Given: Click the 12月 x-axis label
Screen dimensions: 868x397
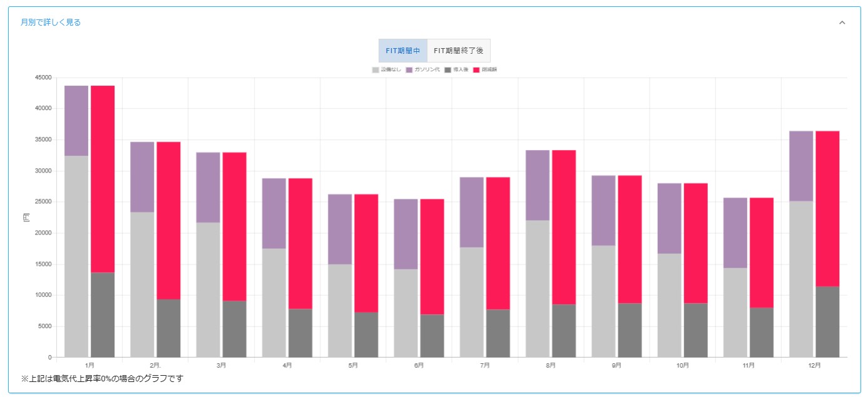Looking at the screenshot, I should click(814, 365).
